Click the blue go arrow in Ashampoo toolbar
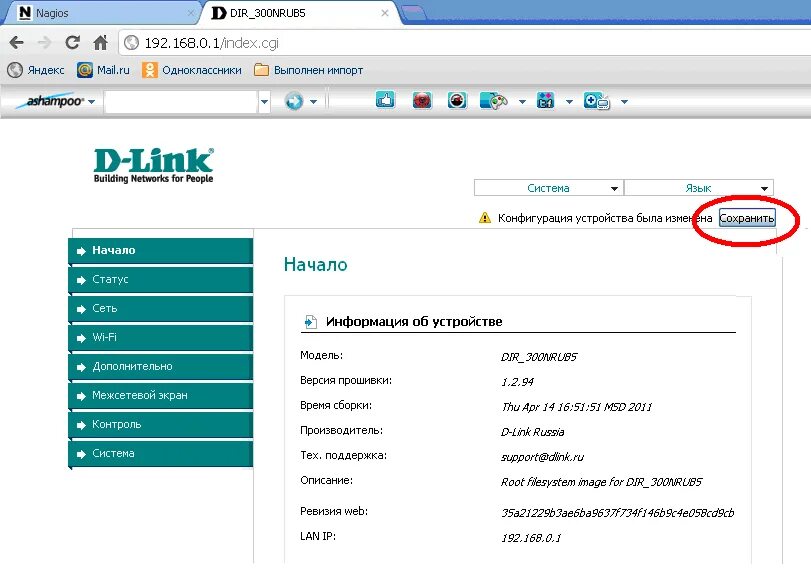This screenshot has width=811, height=576. (294, 101)
